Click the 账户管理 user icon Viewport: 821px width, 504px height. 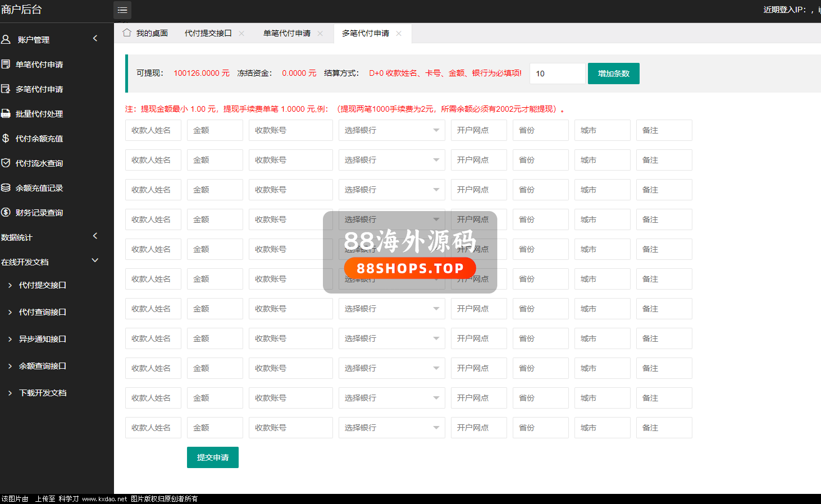(x=6, y=39)
